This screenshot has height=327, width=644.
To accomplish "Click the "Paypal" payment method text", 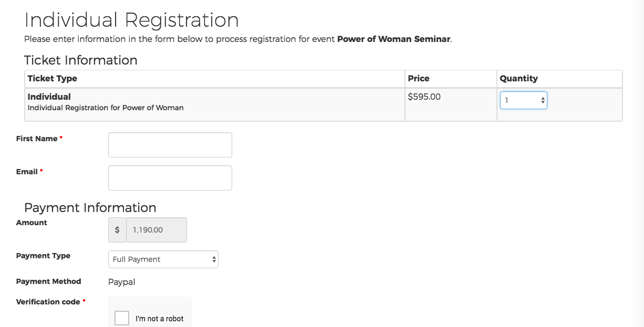I will point(121,282).
